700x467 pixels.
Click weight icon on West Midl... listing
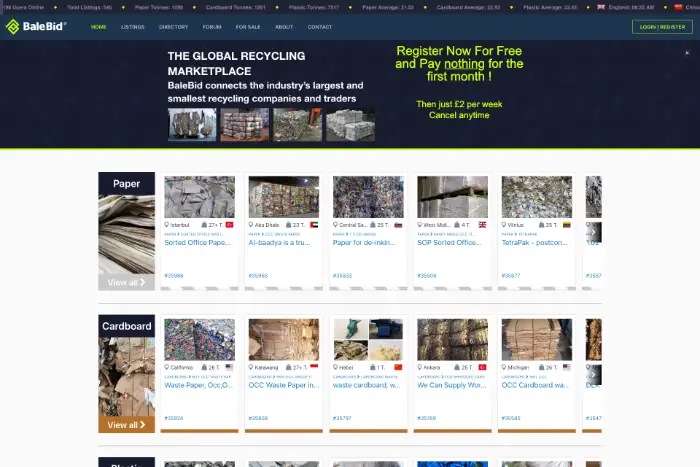[x=457, y=225]
